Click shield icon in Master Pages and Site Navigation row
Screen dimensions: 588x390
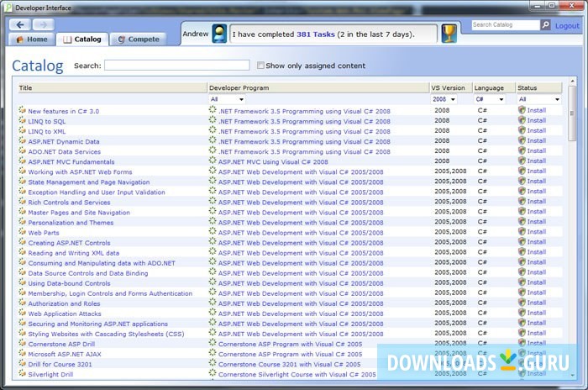[x=522, y=211]
